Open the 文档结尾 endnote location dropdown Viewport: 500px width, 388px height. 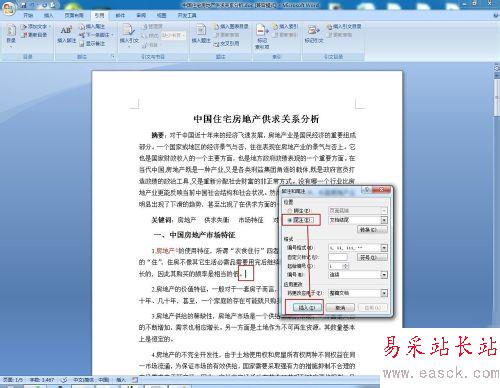pyautogui.click(x=384, y=220)
